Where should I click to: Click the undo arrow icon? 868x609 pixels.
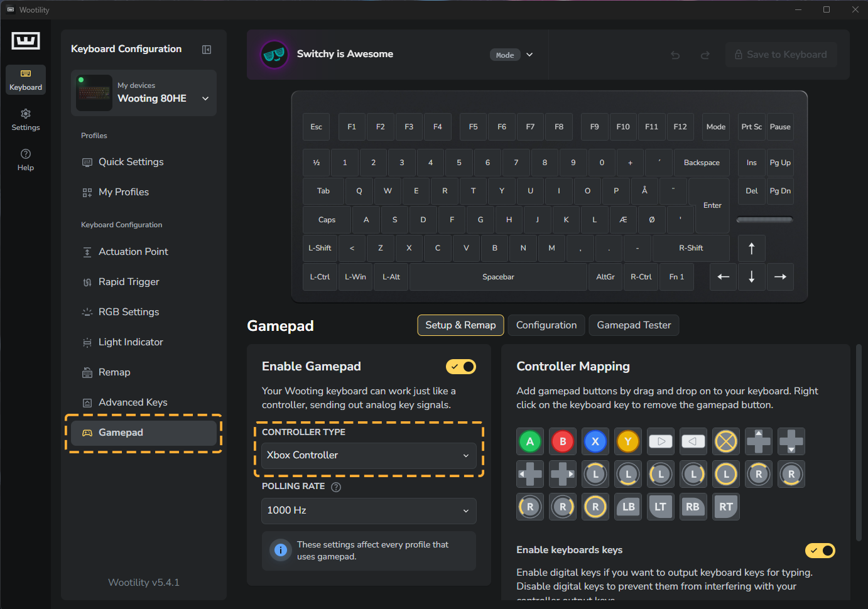(x=675, y=55)
